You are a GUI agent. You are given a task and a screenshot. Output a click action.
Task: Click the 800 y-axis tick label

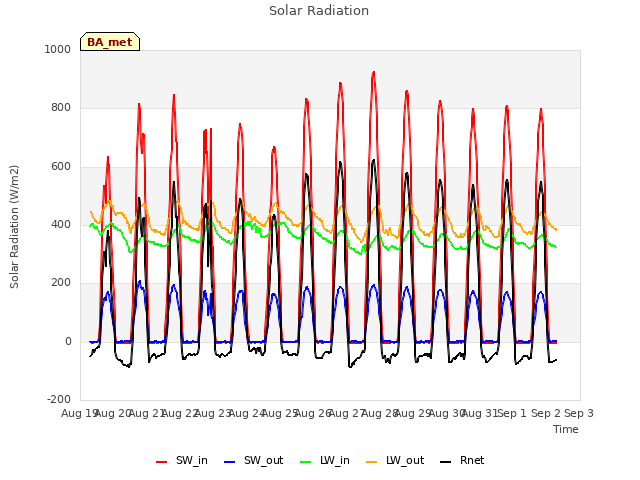[x=61, y=107]
